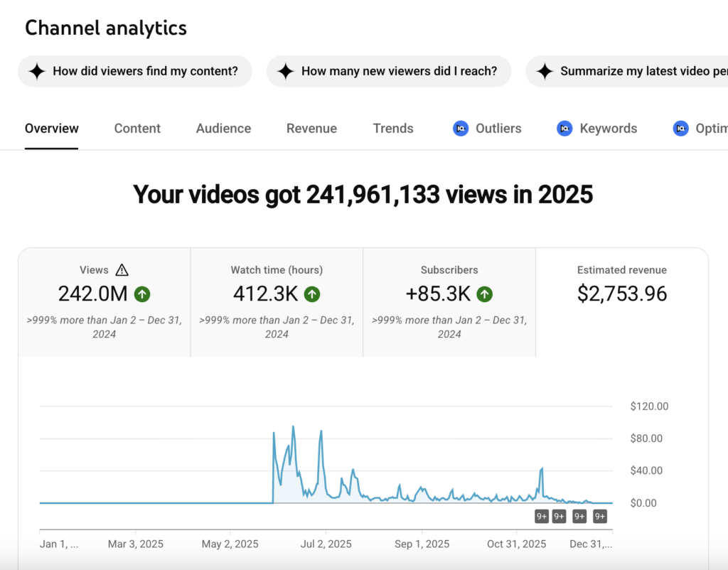Select the Estimated revenue metric card
The height and width of the screenshot is (570, 728).
click(621, 302)
